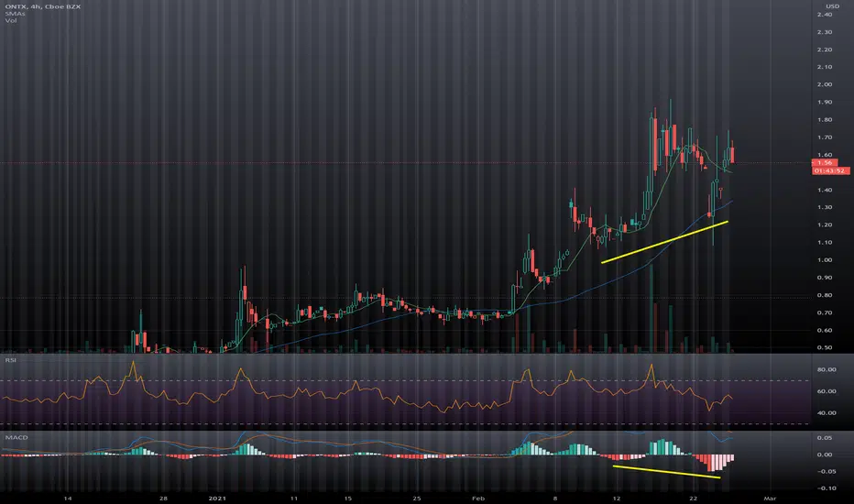Click the RSI 60.00 scale value
This screenshot has width=854, height=504.
pos(827,391)
